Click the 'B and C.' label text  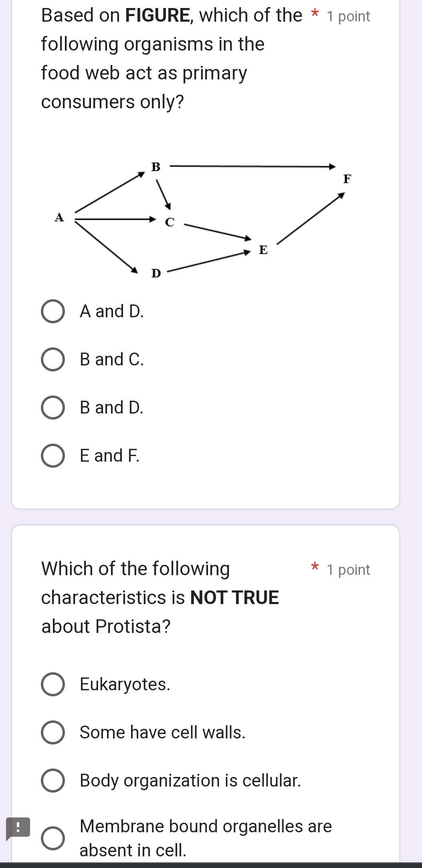(x=111, y=359)
